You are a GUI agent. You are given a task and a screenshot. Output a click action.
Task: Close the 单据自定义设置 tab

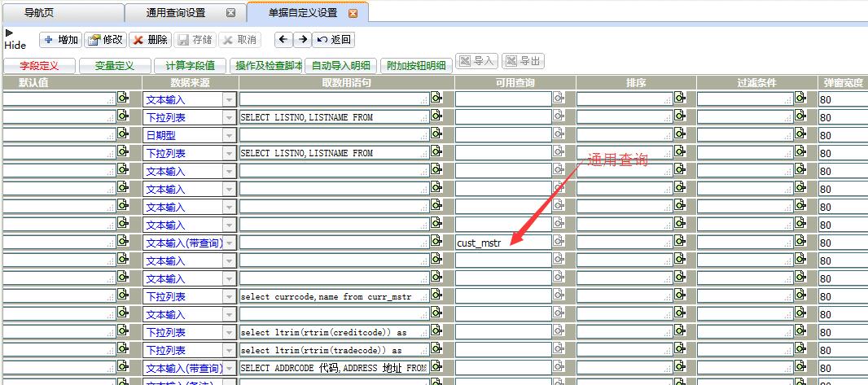point(353,13)
